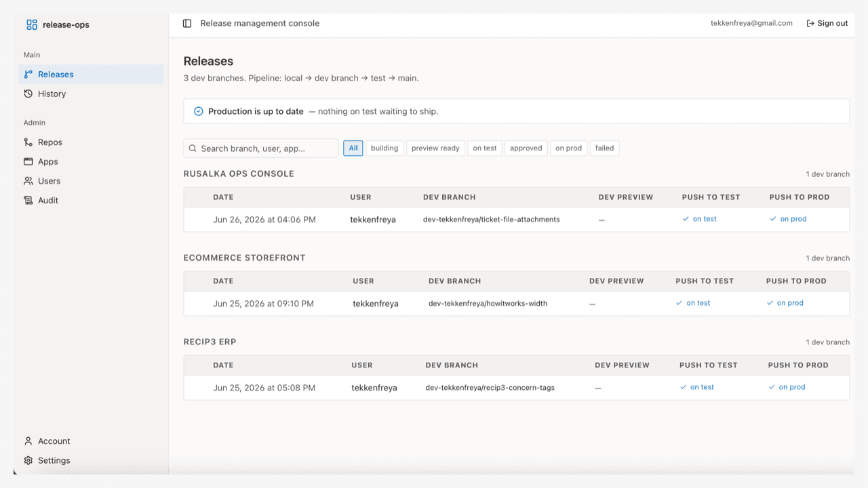Filter releases by preview ready
The height and width of the screenshot is (488, 868).
435,148
